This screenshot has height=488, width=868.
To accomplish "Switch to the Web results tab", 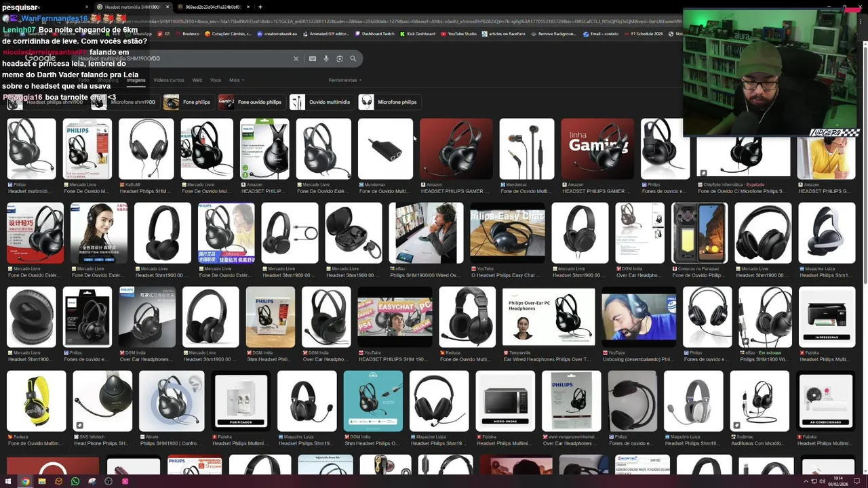I will (x=197, y=80).
